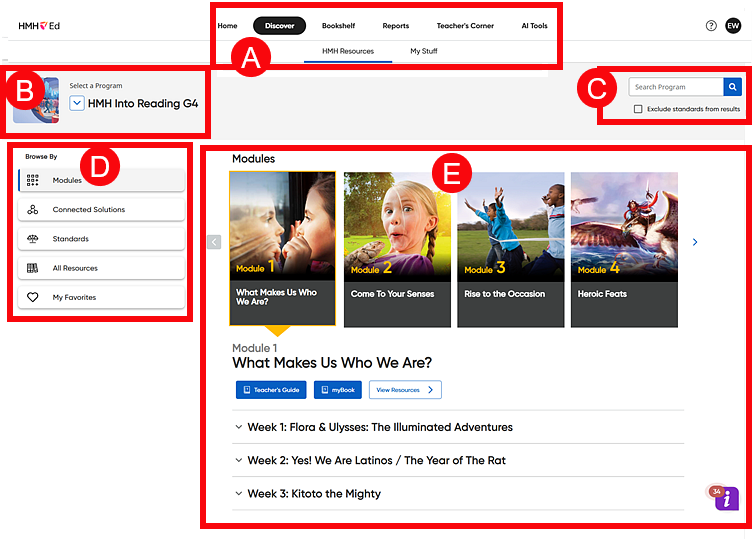Image resolution: width=752 pixels, height=539 pixels.
Task: Click the Modules grid icon in Browse By
Action: (x=33, y=180)
